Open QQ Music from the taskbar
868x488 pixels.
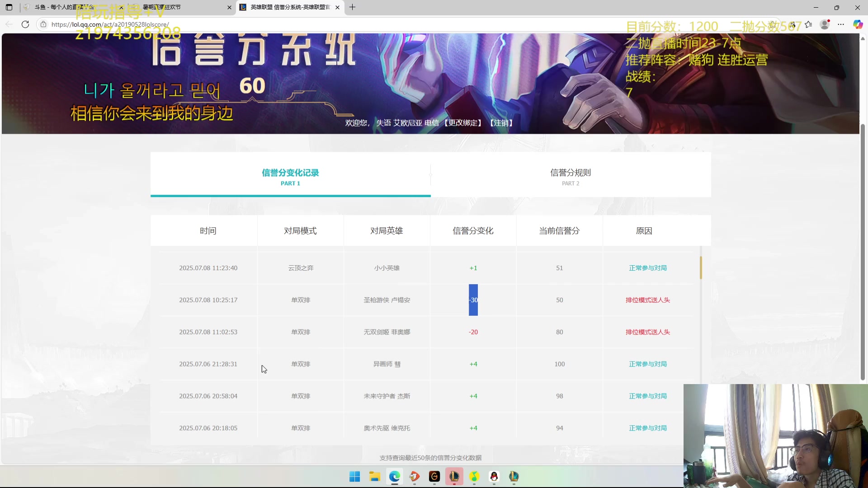pyautogui.click(x=474, y=477)
